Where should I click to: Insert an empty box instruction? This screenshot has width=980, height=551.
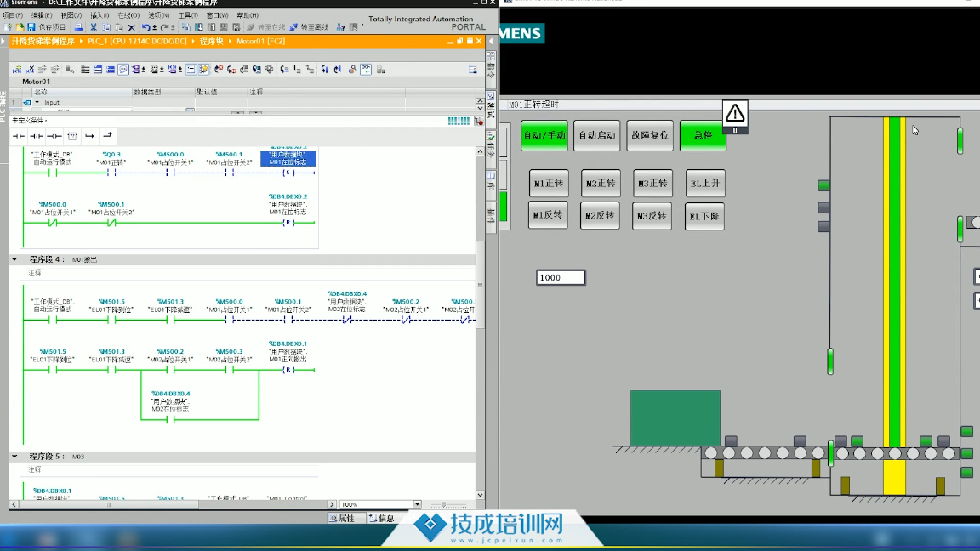tap(72, 136)
